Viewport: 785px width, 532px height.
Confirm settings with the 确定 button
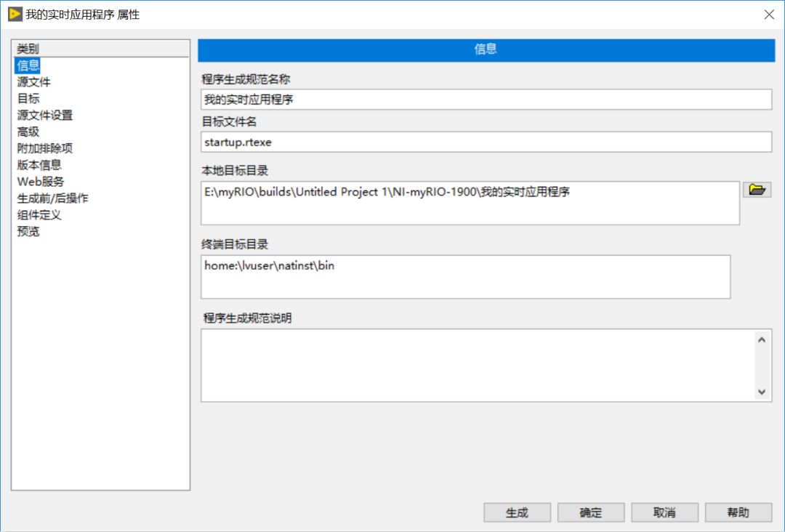pos(591,512)
